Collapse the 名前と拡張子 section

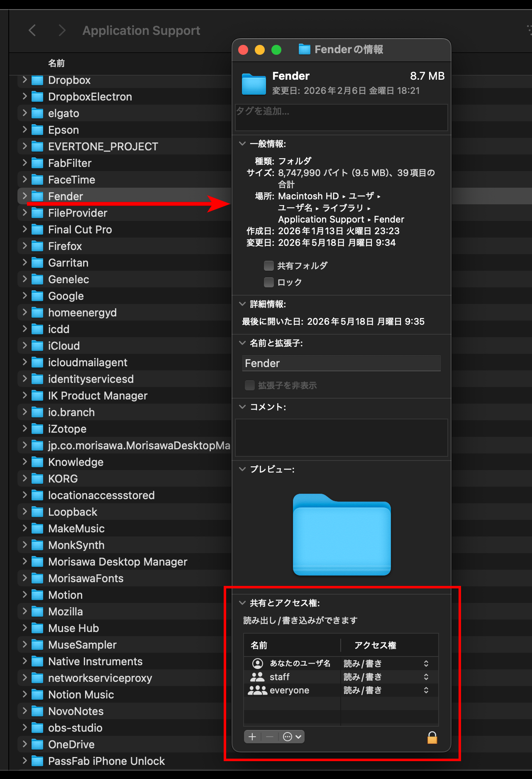(242, 343)
